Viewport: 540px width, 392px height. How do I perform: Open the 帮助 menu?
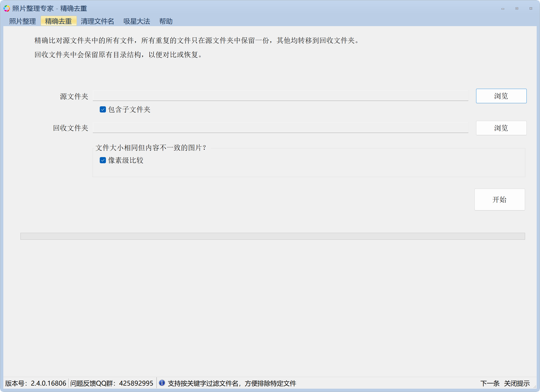coord(166,21)
